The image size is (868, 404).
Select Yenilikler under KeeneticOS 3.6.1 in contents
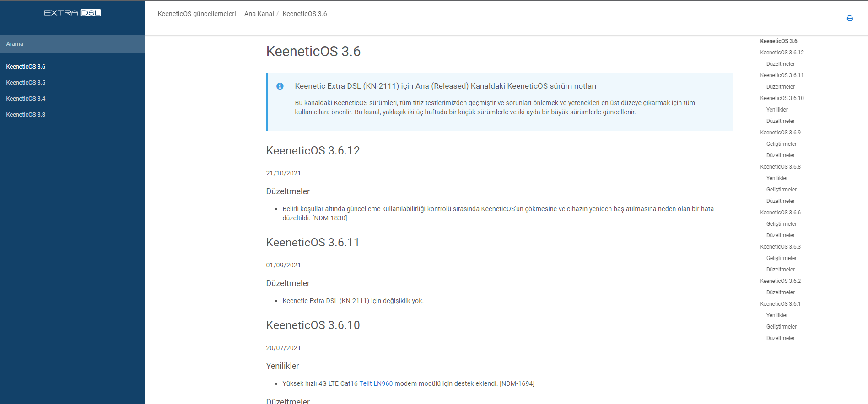777,315
